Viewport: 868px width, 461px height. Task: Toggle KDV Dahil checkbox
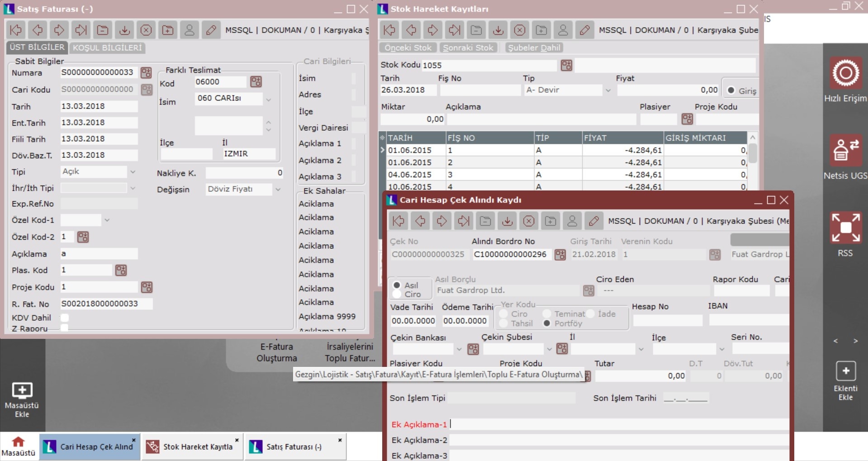click(x=65, y=318)
